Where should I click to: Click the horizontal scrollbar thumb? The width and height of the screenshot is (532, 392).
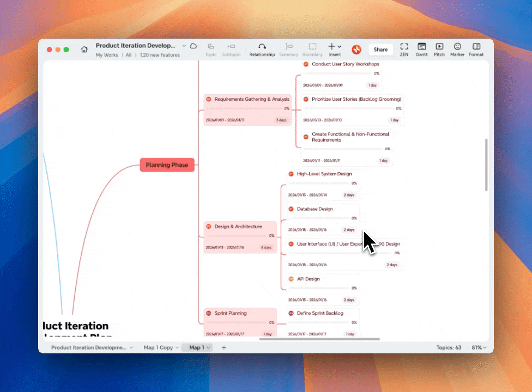tap(319, 339)
